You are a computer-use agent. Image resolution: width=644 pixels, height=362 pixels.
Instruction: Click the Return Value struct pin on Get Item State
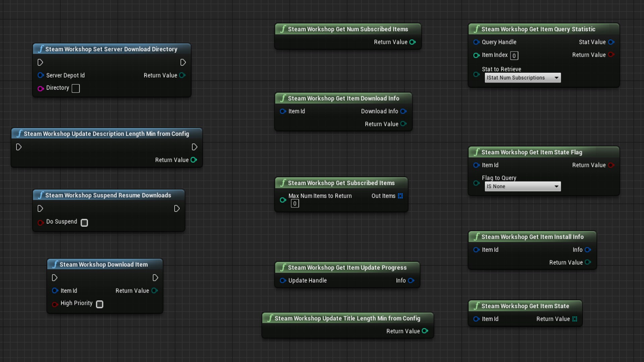pyautogui.click(x=575, y=319)
